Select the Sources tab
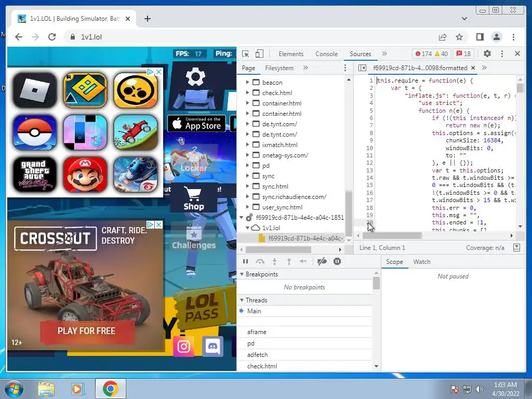 click(x=361, y=54)
